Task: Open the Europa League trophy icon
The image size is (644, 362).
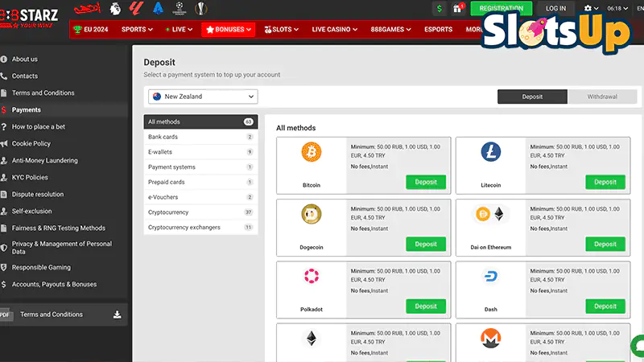Action: 200,8
